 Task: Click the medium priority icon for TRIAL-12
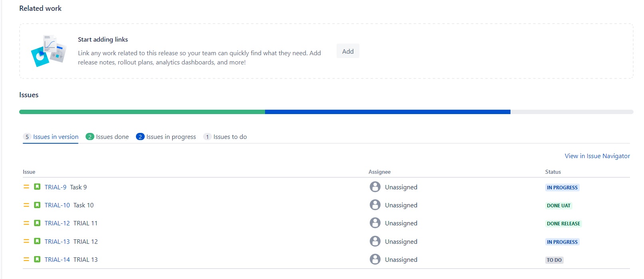(26, 223)
